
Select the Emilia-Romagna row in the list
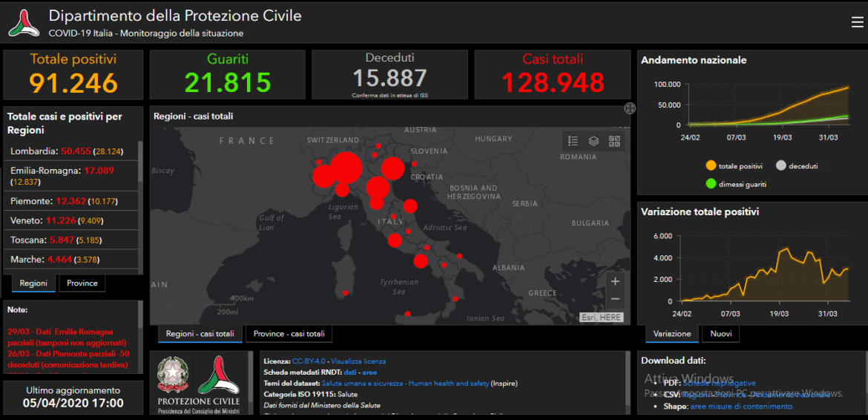70,176
